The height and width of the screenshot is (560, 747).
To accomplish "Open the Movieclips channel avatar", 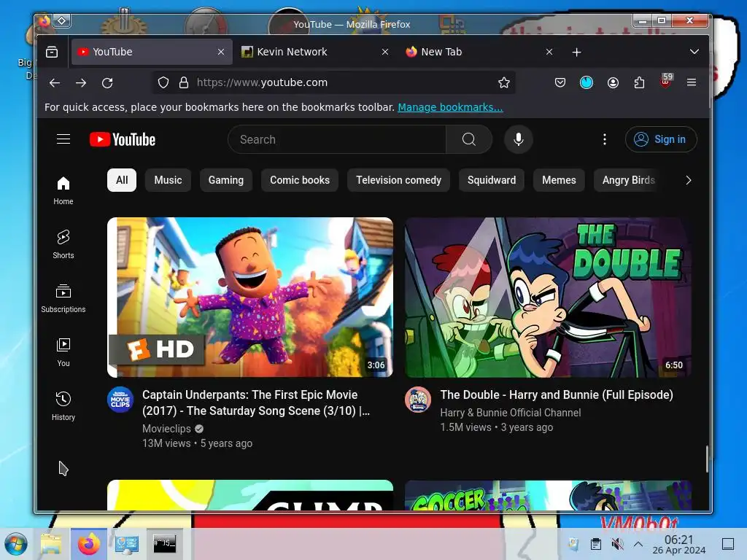I will [x=120, y=400].
